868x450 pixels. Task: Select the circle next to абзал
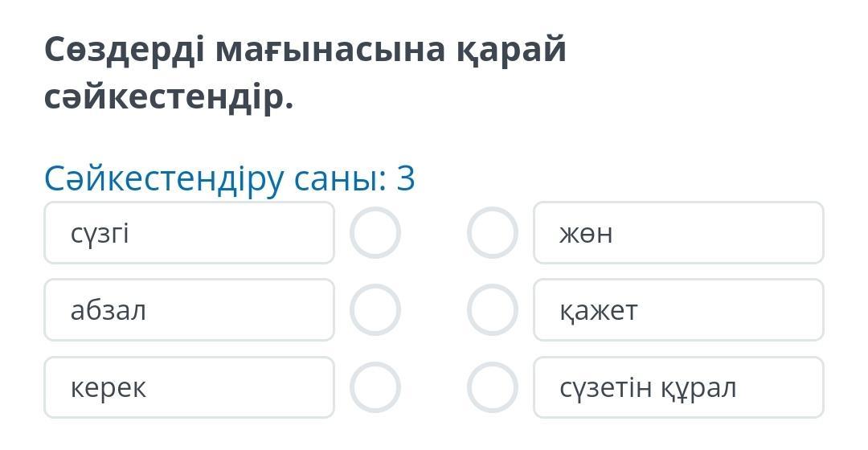click(x=375, y=310)
